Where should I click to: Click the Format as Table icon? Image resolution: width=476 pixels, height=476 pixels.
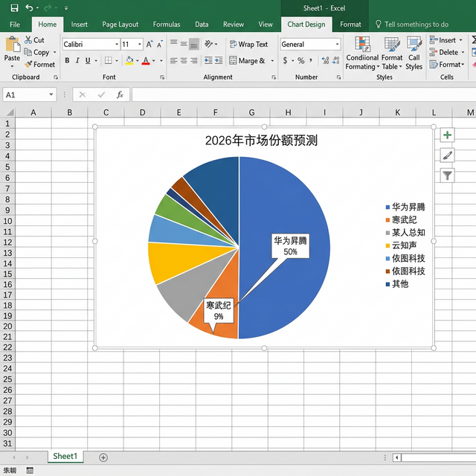(x=392, y=45)
